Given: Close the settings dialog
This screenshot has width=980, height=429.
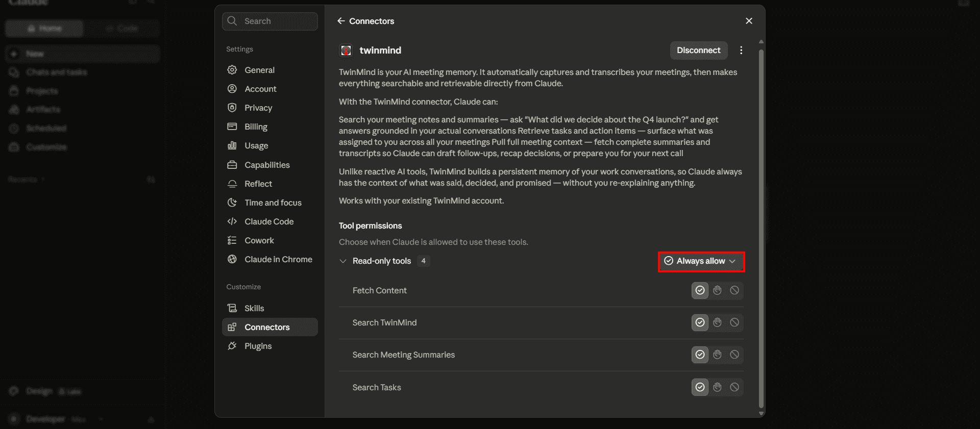Looking at the screenshot, I should (749, 21).
